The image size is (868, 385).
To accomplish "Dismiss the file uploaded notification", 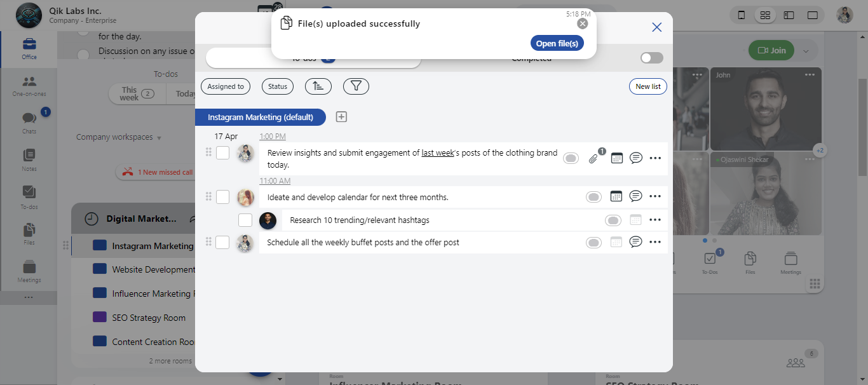I will pos(582,24).
